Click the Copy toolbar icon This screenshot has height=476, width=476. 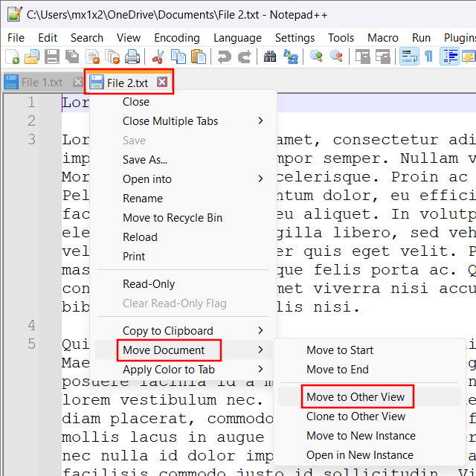178,57
